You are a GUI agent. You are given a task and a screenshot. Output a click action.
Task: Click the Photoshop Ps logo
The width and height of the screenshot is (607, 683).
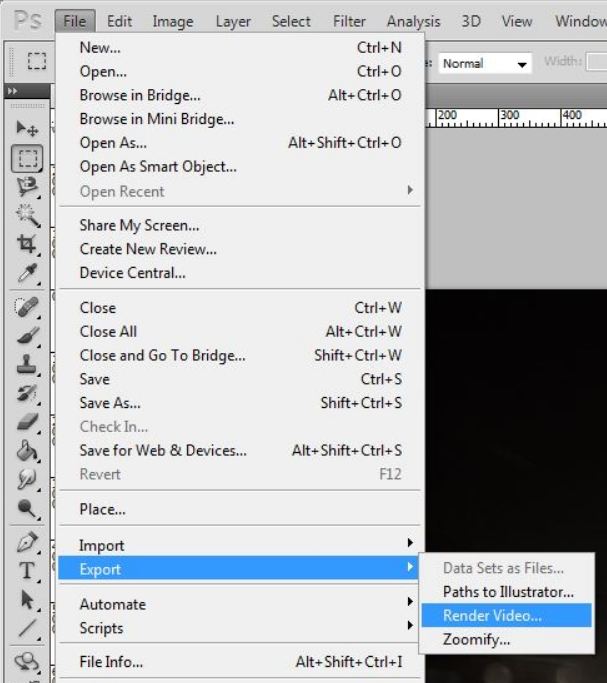28,20
